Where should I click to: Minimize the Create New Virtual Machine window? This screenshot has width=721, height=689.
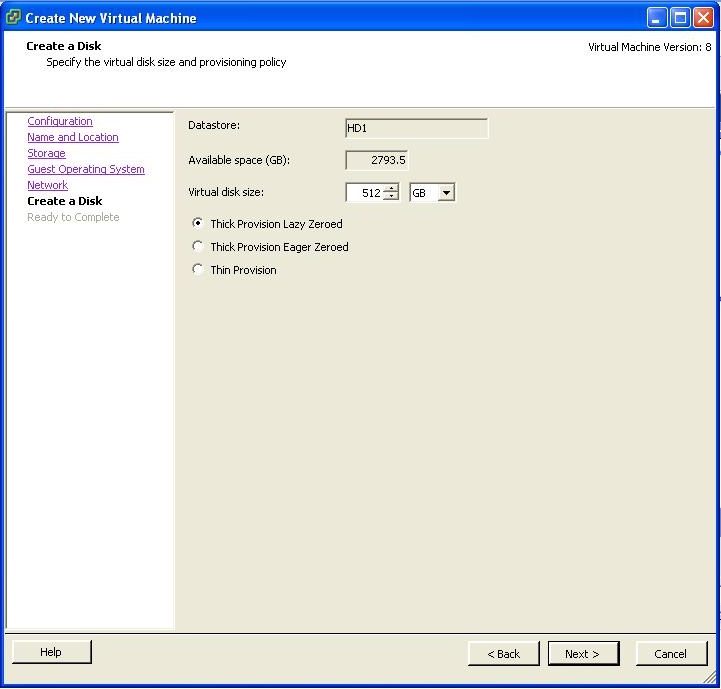[x=657, y=17]
